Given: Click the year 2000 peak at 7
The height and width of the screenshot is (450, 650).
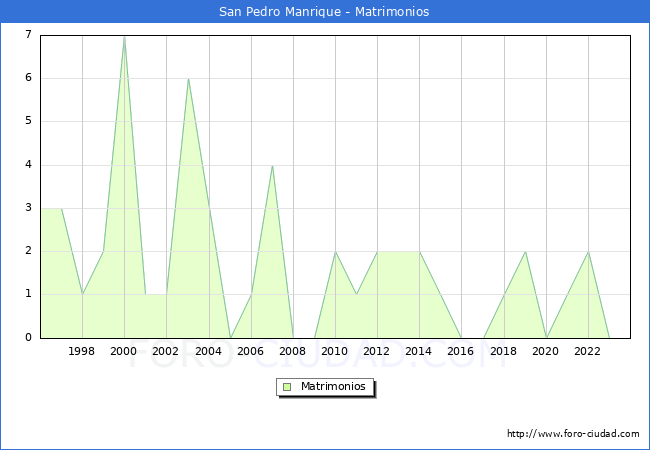Looking at the screenshot, I should [x=124, y=37].
